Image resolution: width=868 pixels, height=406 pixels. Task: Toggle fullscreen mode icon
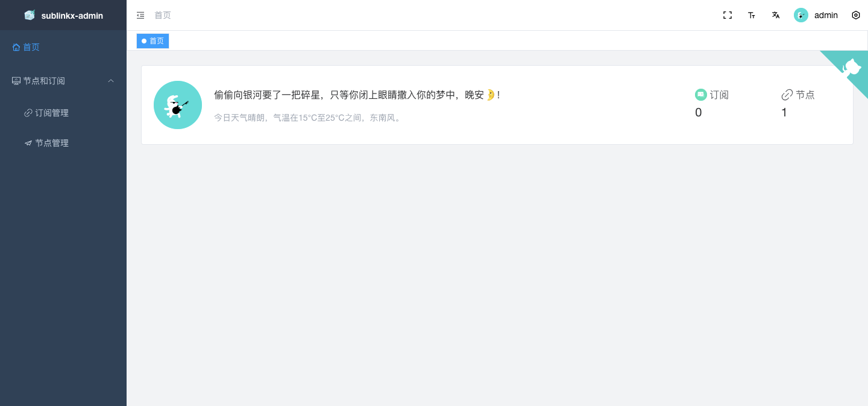[728, 15]
